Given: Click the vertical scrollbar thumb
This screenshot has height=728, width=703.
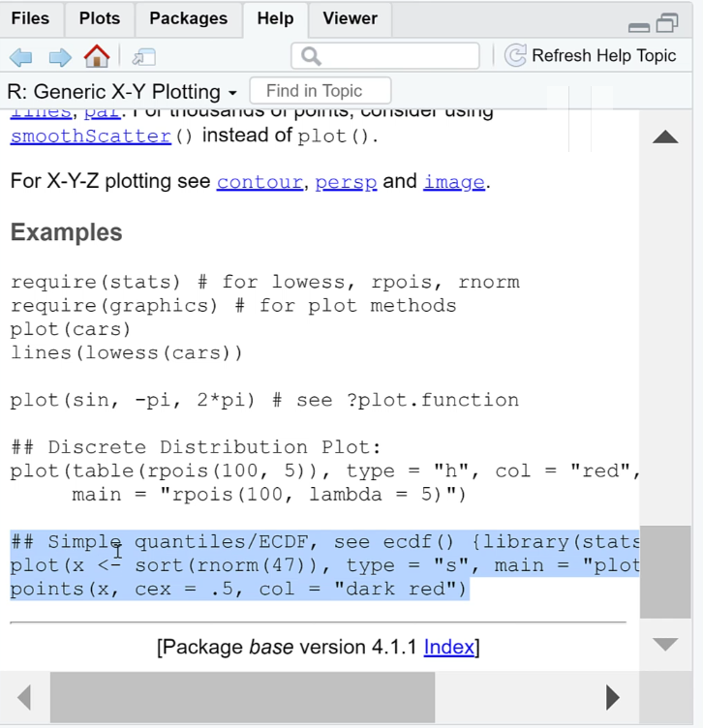Looking at the screenshot, I should 665,572.
